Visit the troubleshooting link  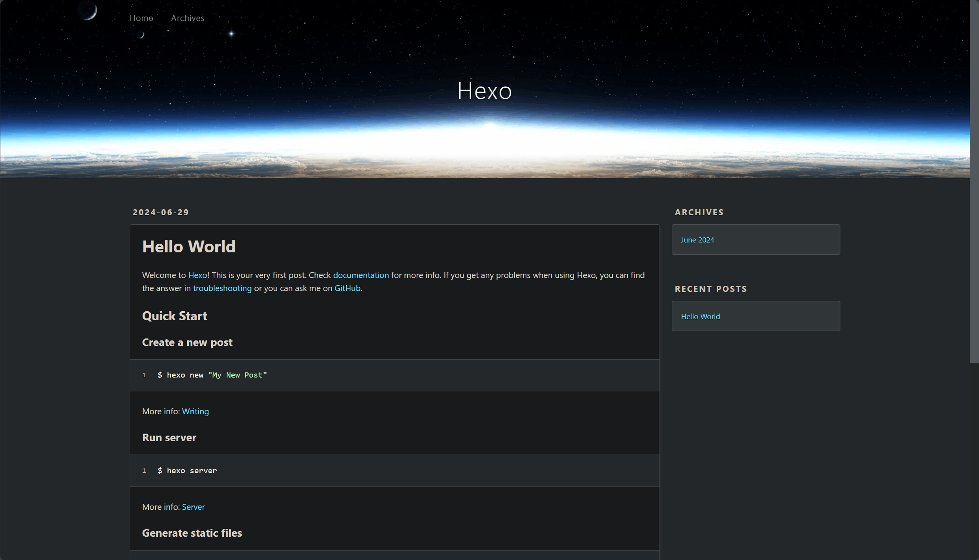click(x=222, y=288)
